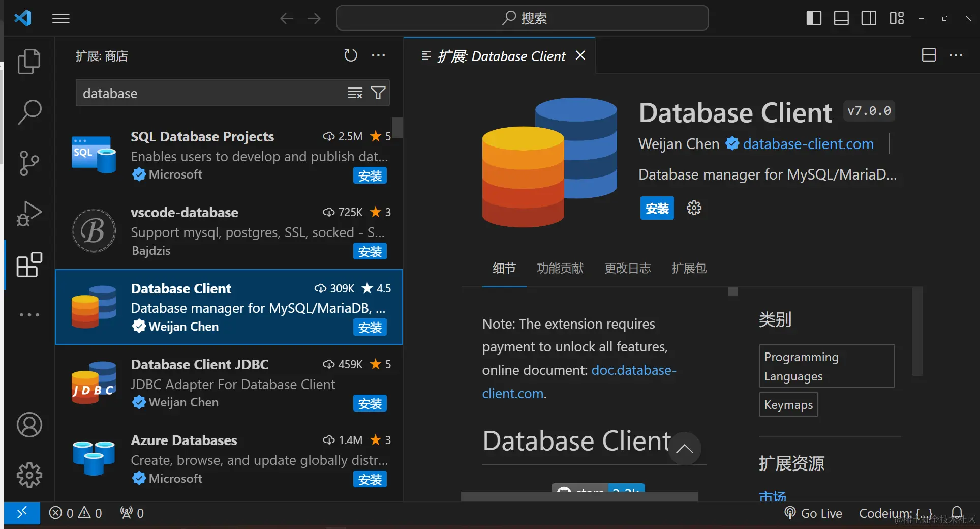Open Keymaps category

(x=788, y=405)
